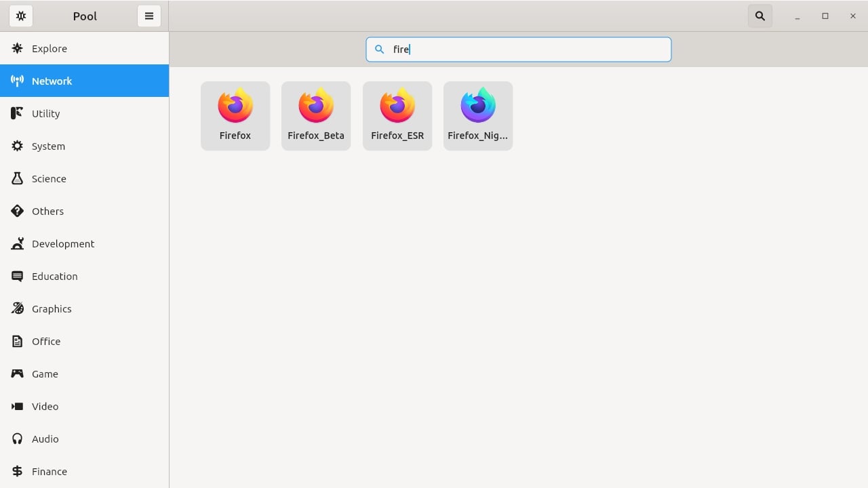Click the Game controller icon
Screen dimensions: 868x488
(18, 373)
